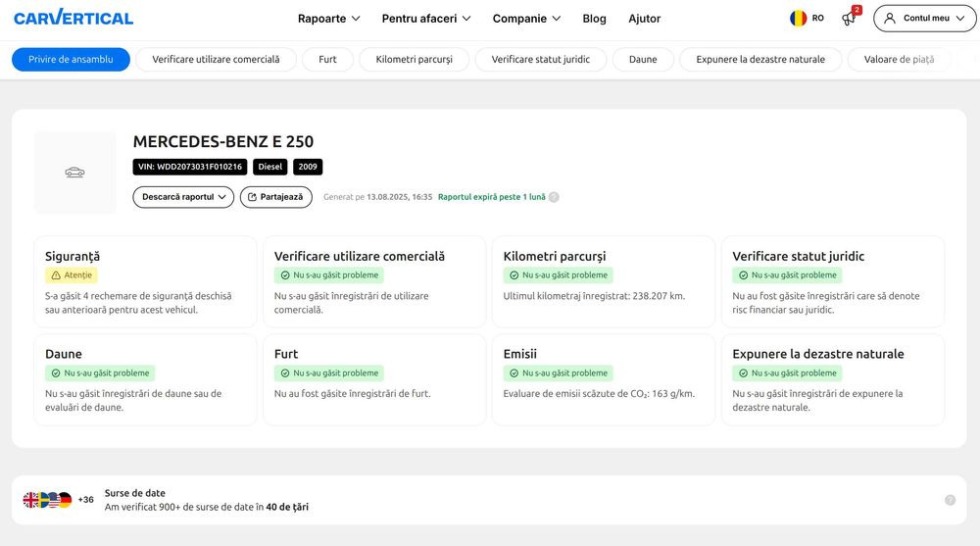The height and width of the screenshot is (546, 980).
Task: Click the country flags data sources icon
Action: point(48,500)
